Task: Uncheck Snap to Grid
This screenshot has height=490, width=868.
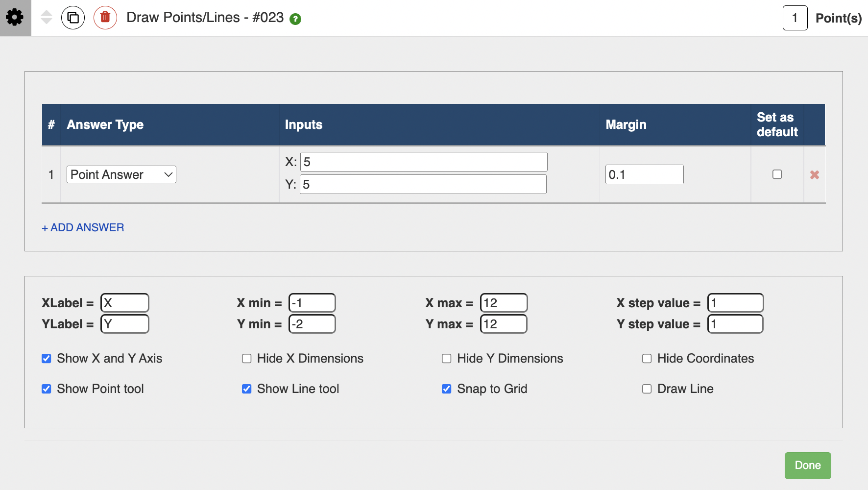Action: tap(446, 389)
